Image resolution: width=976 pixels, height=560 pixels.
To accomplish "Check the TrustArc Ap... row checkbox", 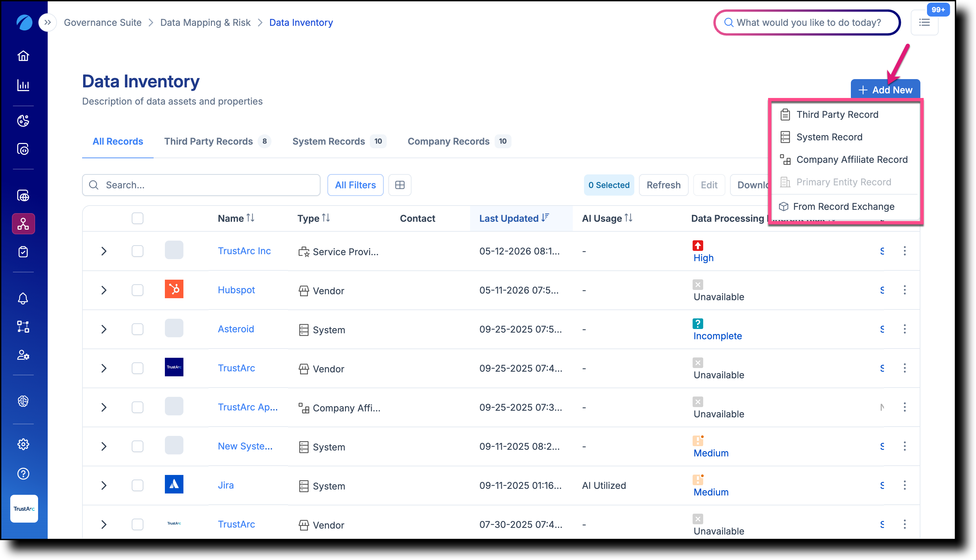I will point(137,407).
